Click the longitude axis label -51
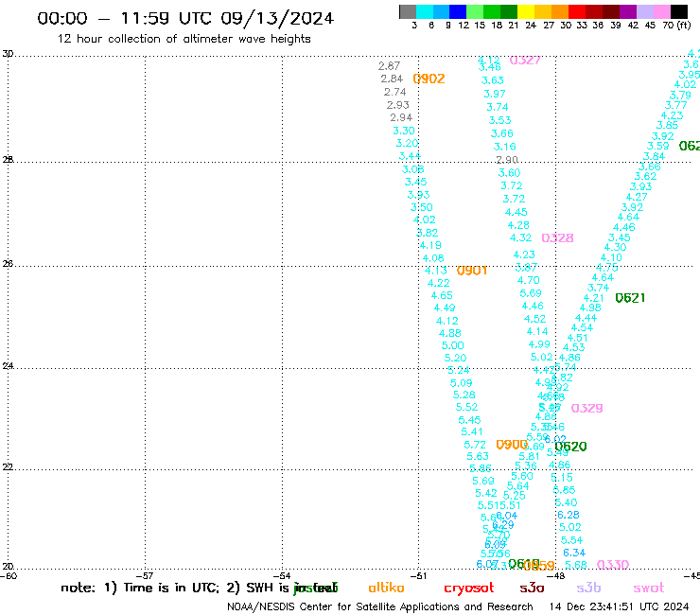Image resolution: width=700 pixels, height=615 pixels. [418, 576]
